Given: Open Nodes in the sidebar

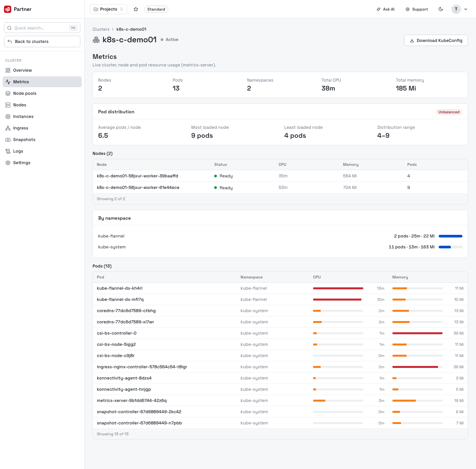Looking at the screenshot, I should pos(42,105).
